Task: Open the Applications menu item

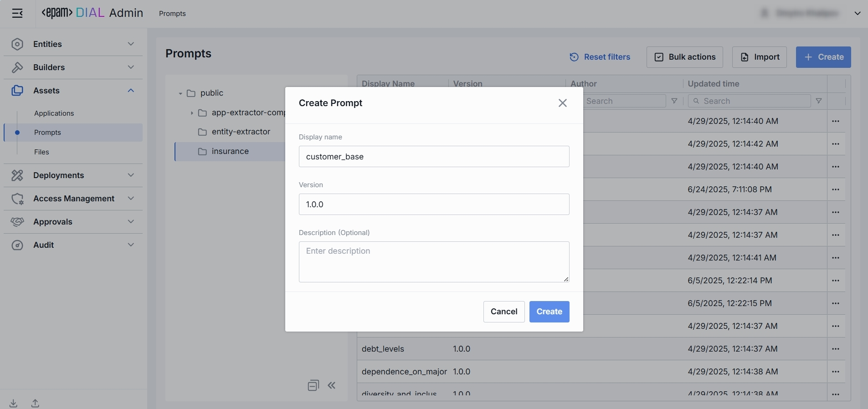Action: 54,113
